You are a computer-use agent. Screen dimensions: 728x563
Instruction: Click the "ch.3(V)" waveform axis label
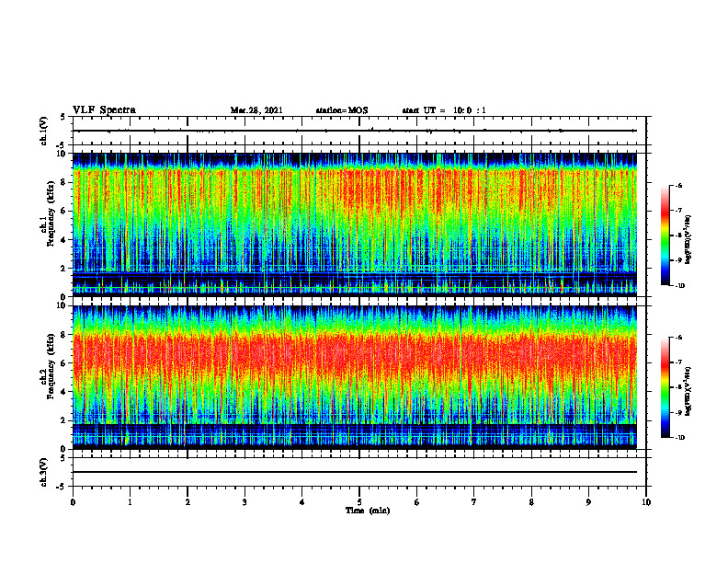(44, 472)
